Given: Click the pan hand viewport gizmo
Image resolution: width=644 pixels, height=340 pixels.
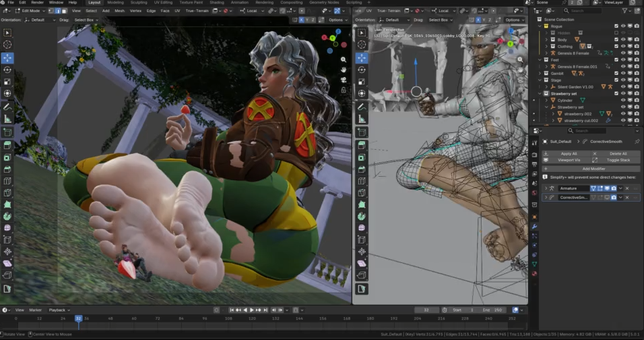Looking at the screenshot, I should pyautogui.click(x=344, y=69).
